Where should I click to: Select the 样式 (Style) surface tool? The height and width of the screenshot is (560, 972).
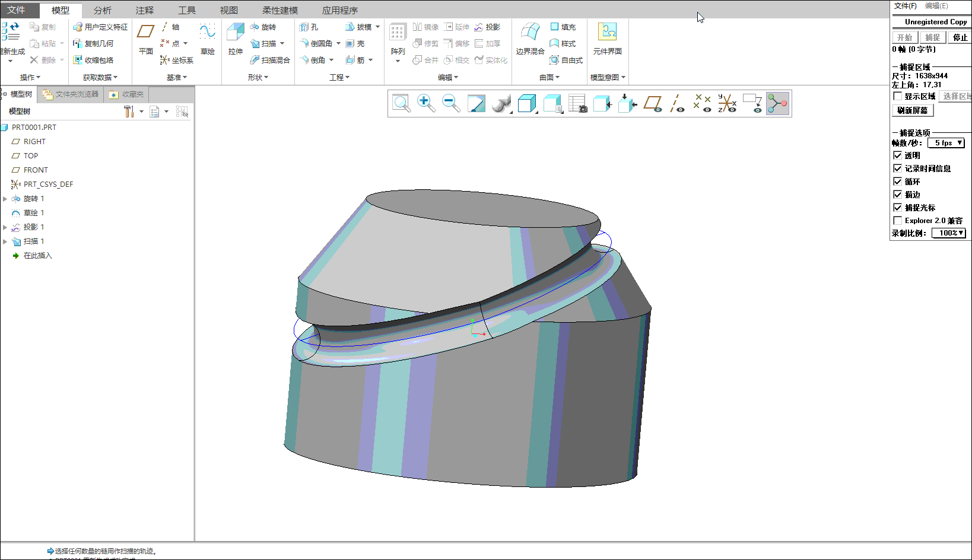coord(563,44)
